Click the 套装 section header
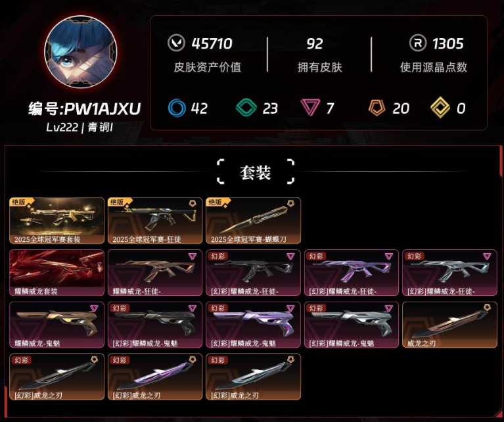 pos(256,173)
